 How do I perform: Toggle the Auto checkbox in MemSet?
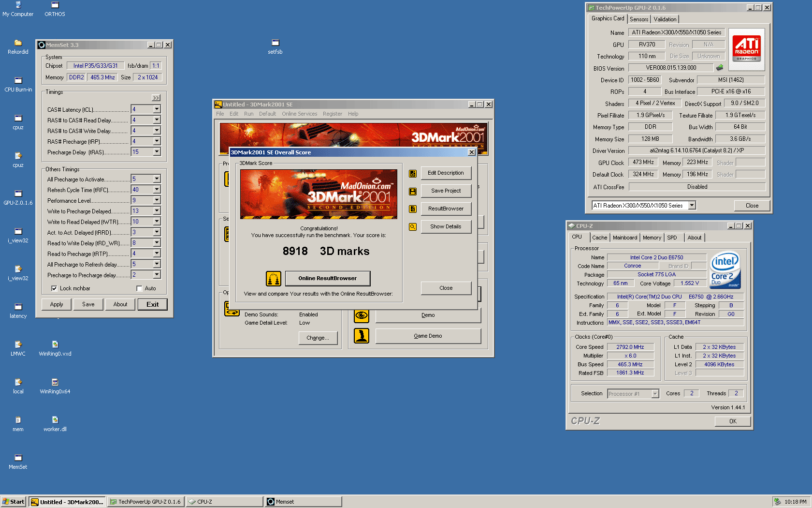[x=139, y=288]
